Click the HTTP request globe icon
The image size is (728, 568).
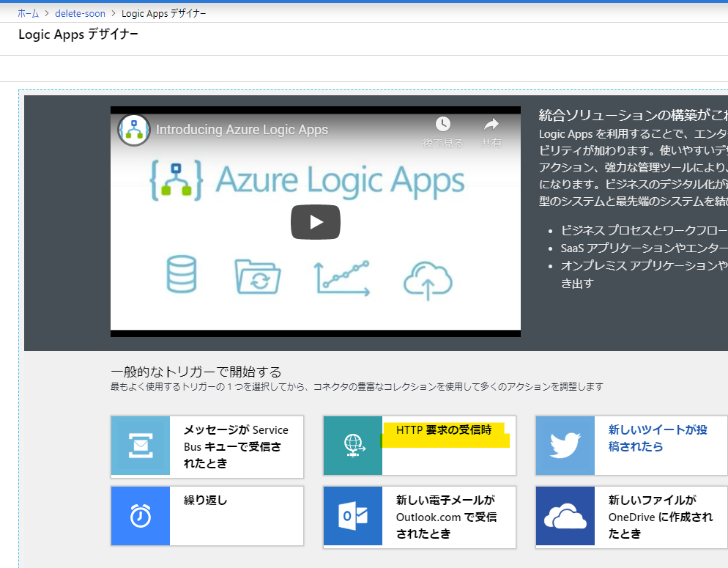coord(353,446)
